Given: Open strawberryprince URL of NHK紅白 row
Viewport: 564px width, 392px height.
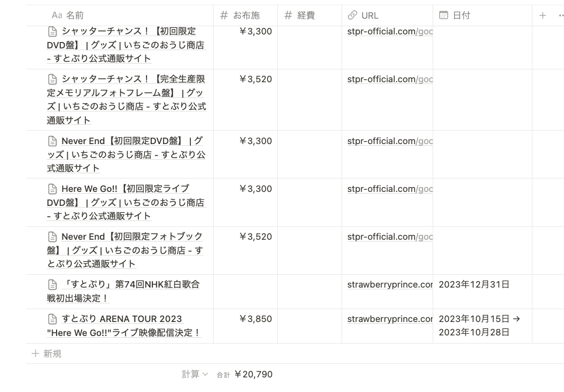Looking at the screenshot, I should (389, 285).
